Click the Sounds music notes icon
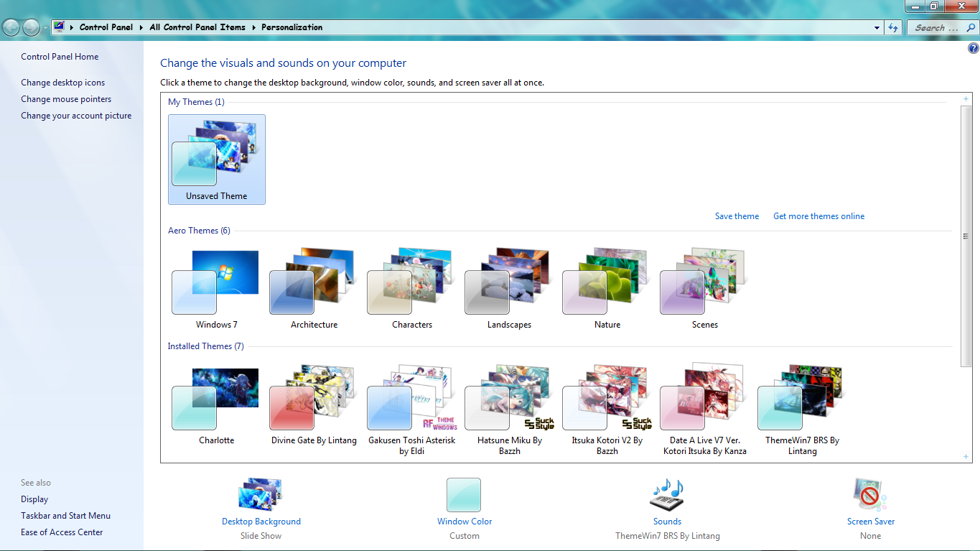The height and width of the screenshot is (551, 980). click(x=667, y=494)
